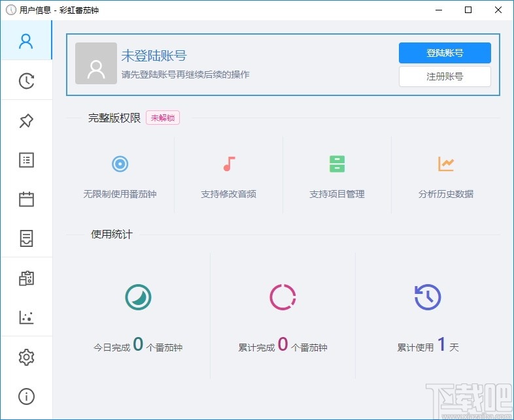The width and height of the screenshot is (514, 420).
Task: Click the 注册账号 register button
Action: tap(445, 76)
